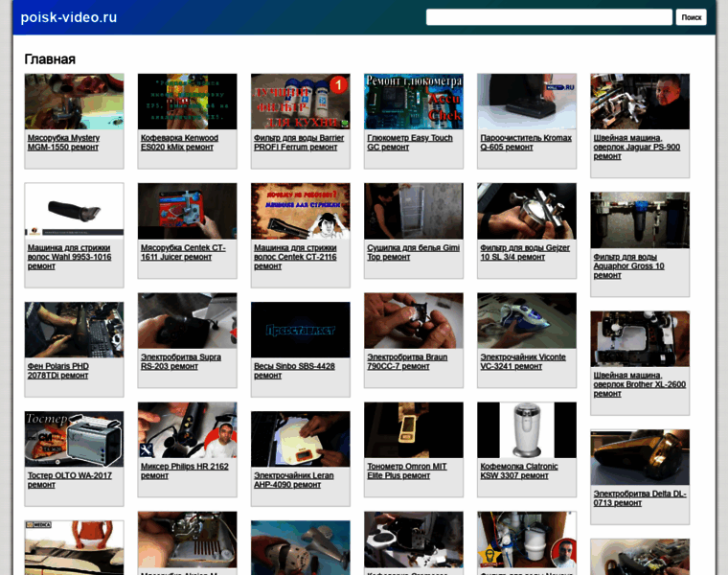
Task: Open Весы Sinbo SBS-4428 ремонт link
Action: [294, 371]
